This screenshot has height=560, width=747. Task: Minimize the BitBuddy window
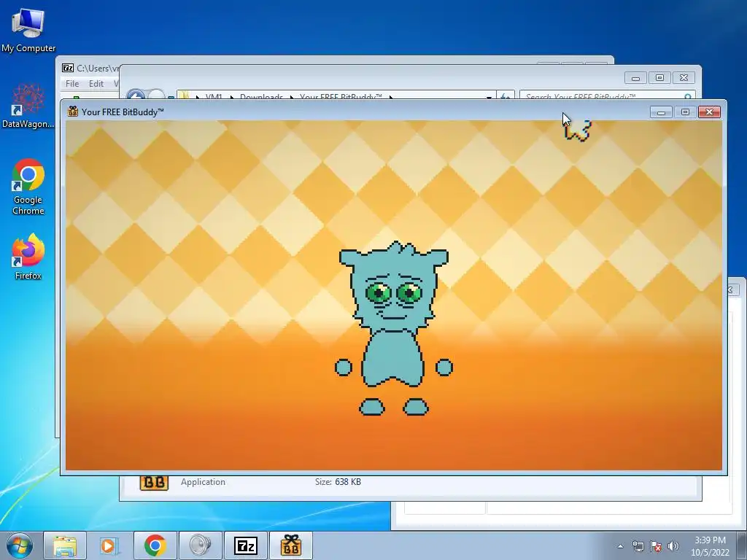coord(661,112)
